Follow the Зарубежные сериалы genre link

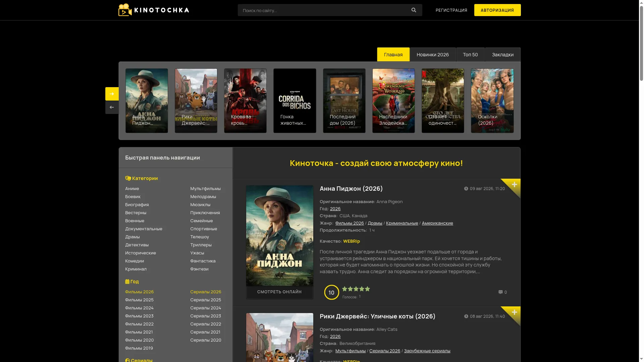tap(427, 351)
